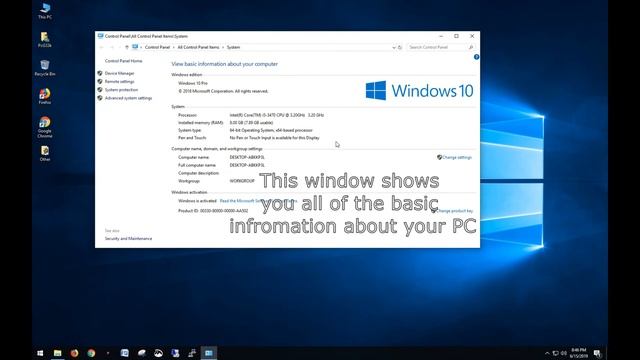The image size is (640, 360).
Task: Click the Windows Start button
Action: (40, 353)
